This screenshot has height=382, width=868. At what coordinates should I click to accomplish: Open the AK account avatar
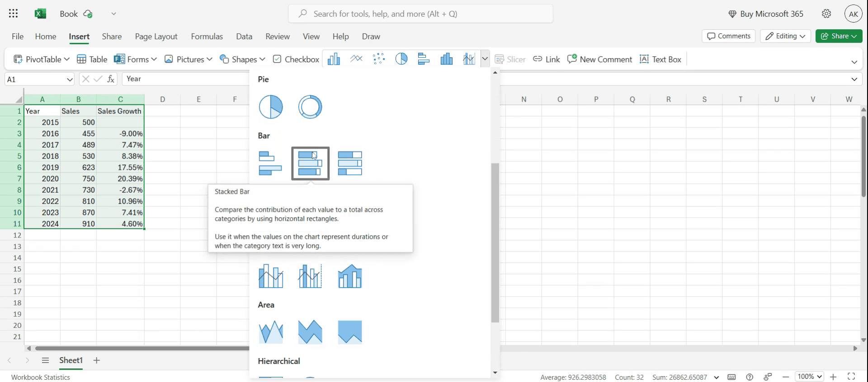click(854, 14)
